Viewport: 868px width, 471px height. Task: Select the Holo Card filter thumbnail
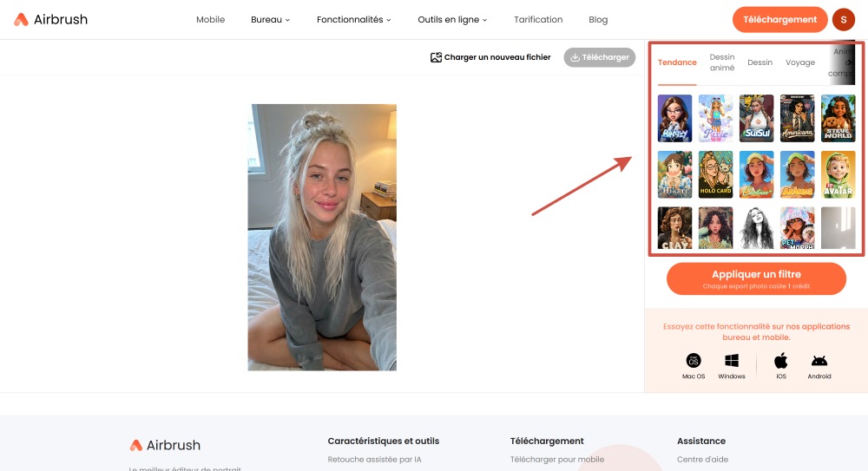point(715,174)
